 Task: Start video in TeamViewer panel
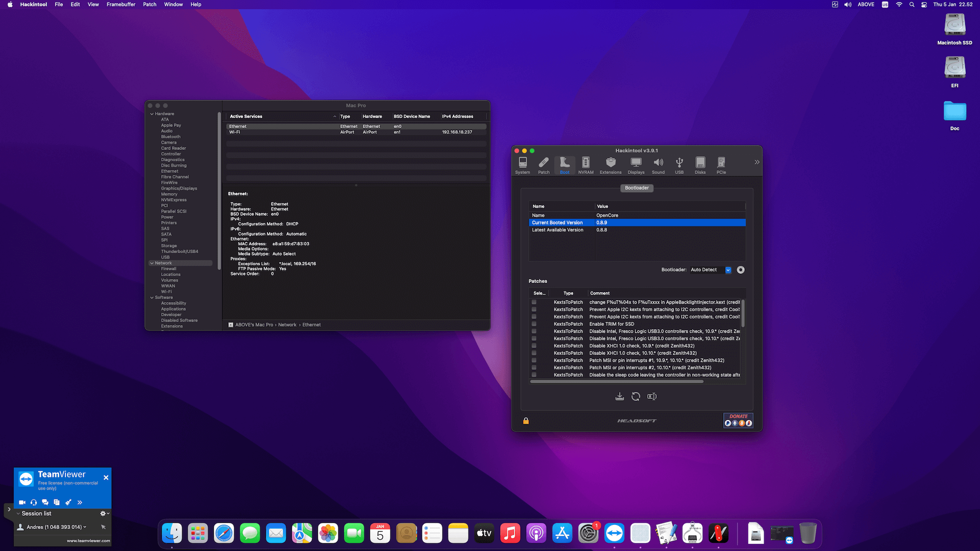(x=22, y=503)
